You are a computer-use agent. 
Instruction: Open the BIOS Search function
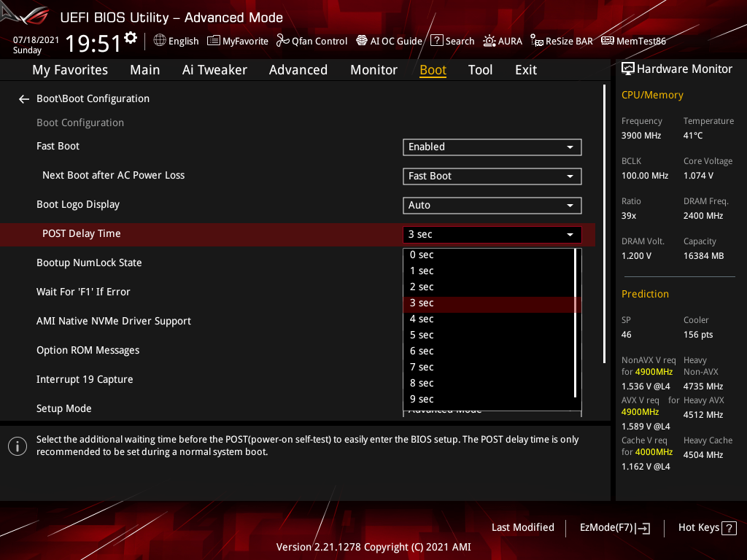pyautogui.click(x=452, y=41)
